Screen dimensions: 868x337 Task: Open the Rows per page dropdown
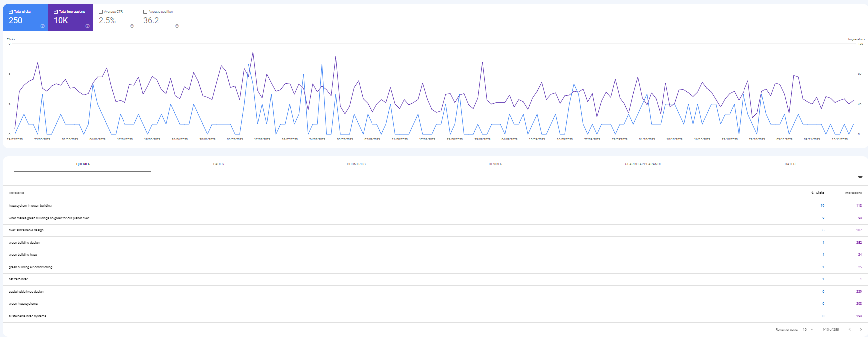click(807, 329)
